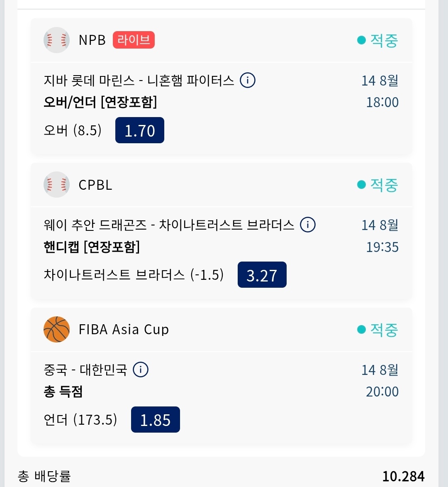The height and width of the screenshot is (487, 448).
Task: Click the 라이브 badge next to NPB
Action: [x=134, y=40]
